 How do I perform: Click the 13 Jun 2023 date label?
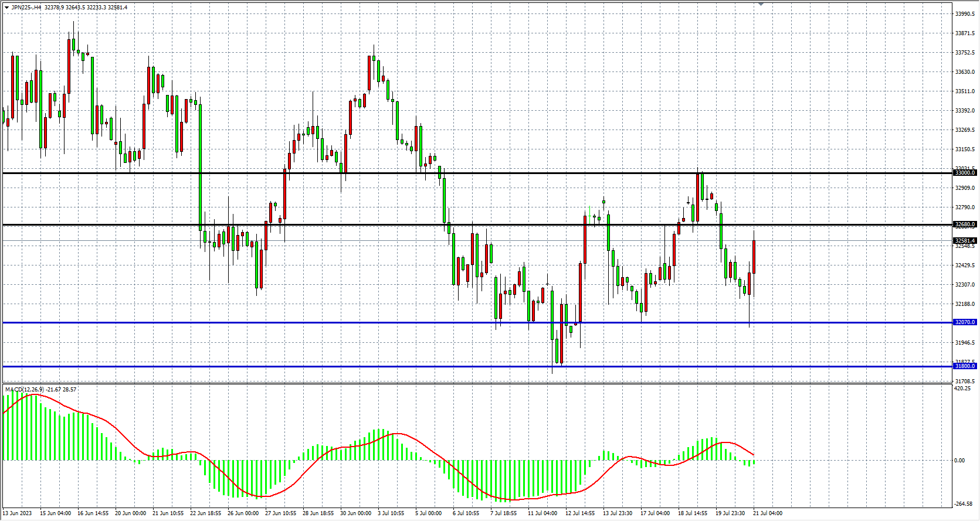click(18, 513)
